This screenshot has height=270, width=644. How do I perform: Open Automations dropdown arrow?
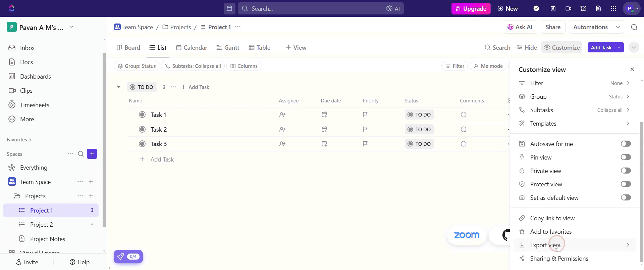click(618, 27)
